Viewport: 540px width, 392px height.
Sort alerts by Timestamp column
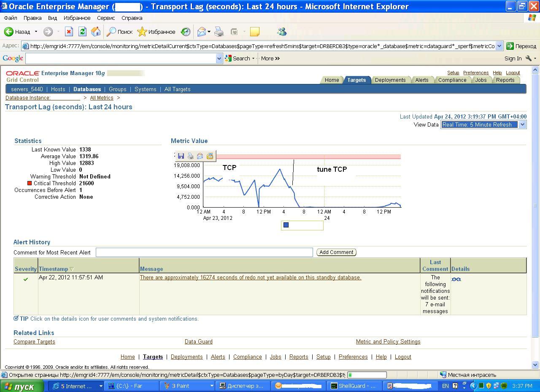(56, 269)
